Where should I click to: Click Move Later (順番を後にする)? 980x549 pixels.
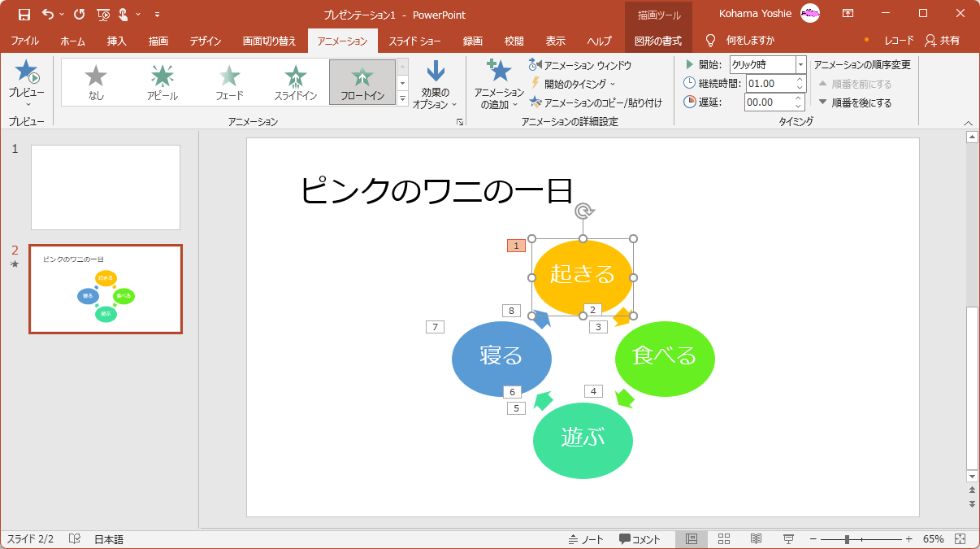click(x=855, y=102)
